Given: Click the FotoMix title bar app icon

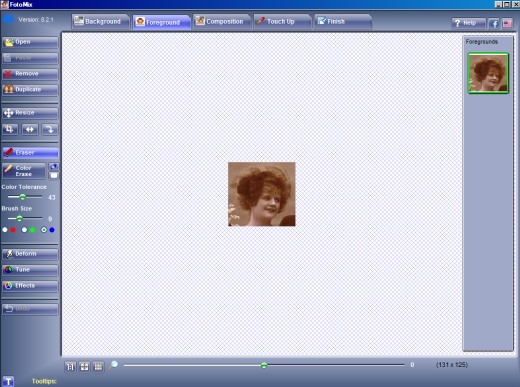Looking at the screenshot, I should click(x=4, y=4).
